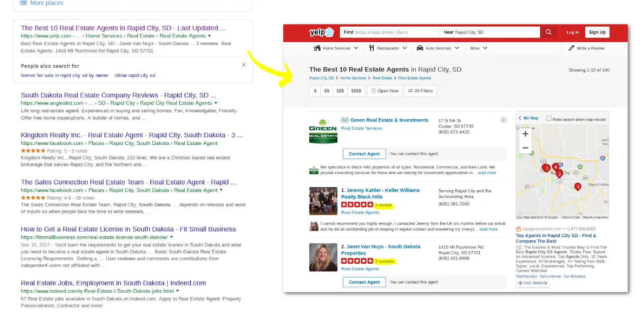Click Home Services breadcrumb
644x316 pixels.
coord(353,78)
